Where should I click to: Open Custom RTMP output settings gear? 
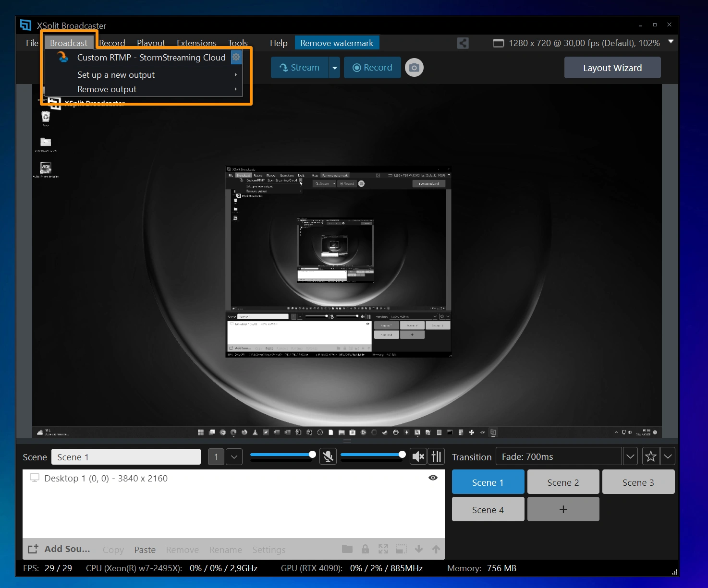pos(236,57)
